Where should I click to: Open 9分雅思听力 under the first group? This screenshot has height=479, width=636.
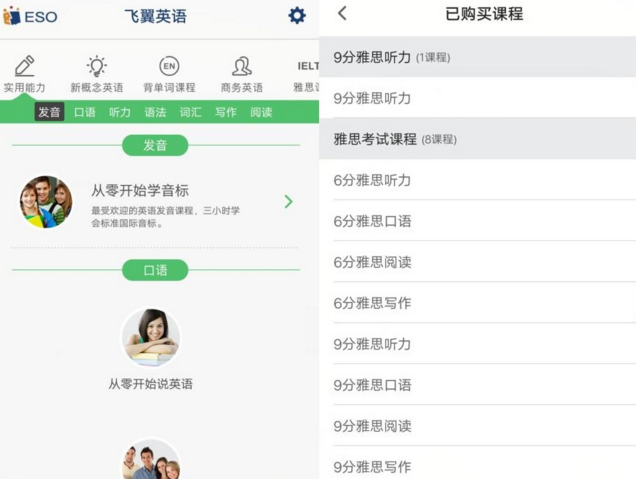pyautogui.click(x=477, y=98)
